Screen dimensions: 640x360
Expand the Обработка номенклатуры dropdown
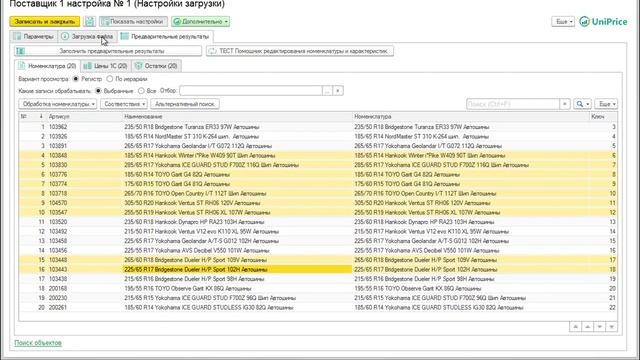pos(58,104)
